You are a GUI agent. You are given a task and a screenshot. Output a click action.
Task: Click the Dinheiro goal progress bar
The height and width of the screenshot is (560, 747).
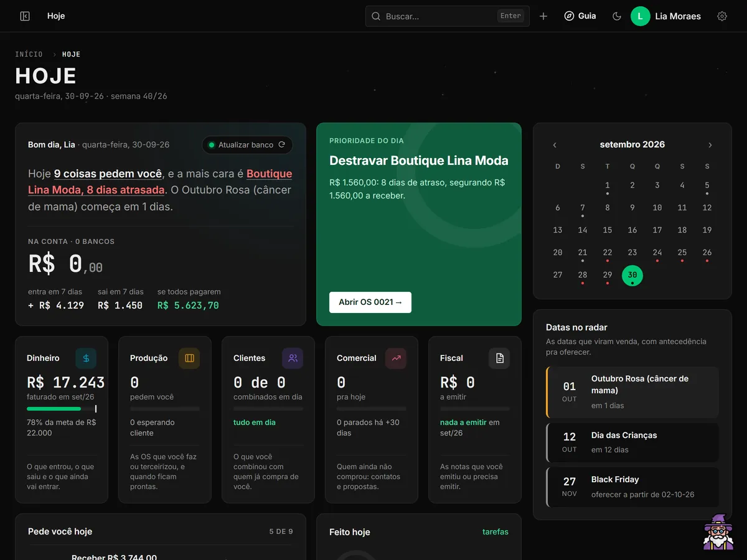[x=62, y=409]
